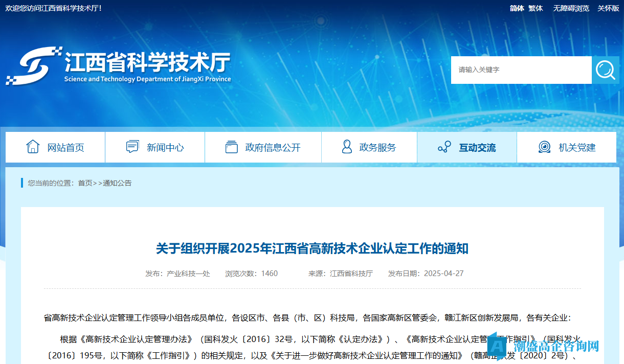Open the 机关党建 navigation tab

pyautogui.click(x=577, y=147)
